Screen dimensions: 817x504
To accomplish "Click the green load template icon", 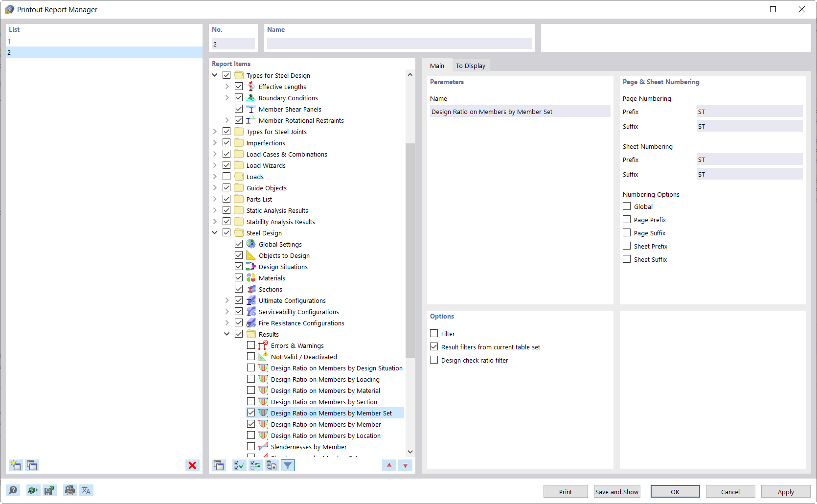I will (x=32, y=490).
